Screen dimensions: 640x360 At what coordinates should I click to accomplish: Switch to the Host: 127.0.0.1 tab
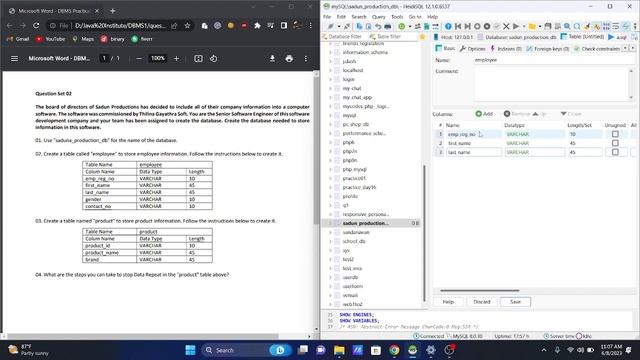click(x=453, y=37)
